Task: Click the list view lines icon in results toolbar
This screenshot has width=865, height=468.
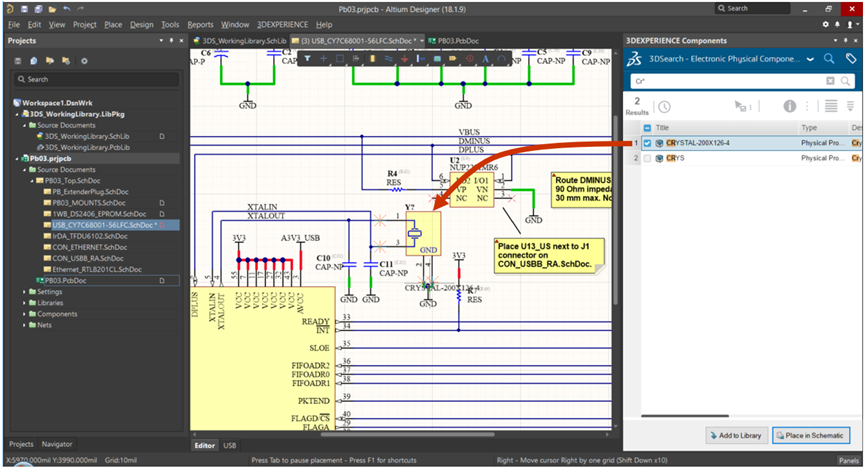Action: (x=831, y=106)
